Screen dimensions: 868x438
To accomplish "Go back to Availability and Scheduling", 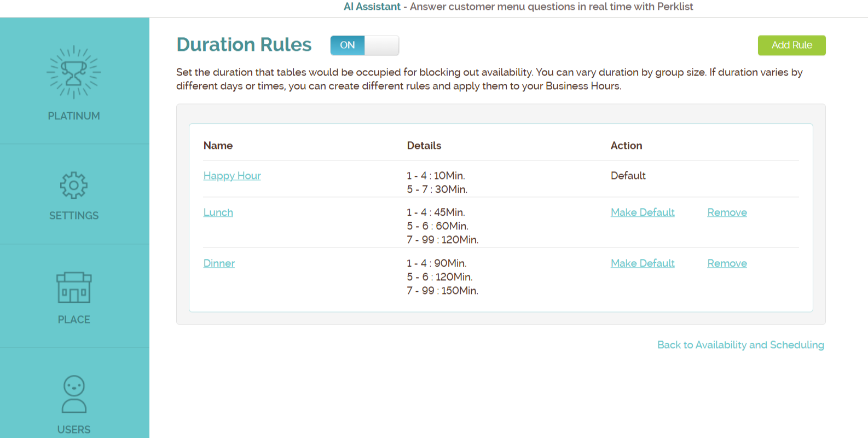I will click(740, 345).
